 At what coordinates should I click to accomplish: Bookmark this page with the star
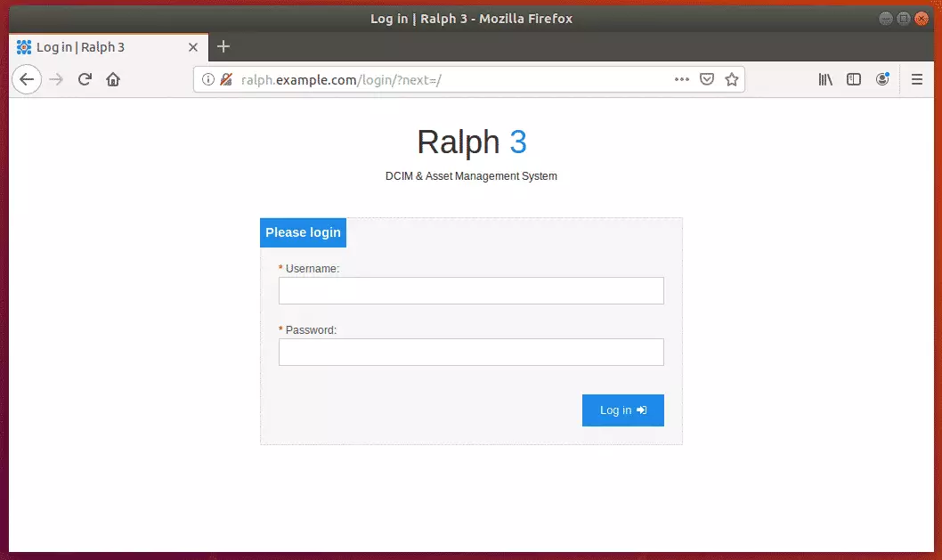(x=731, y=79)
